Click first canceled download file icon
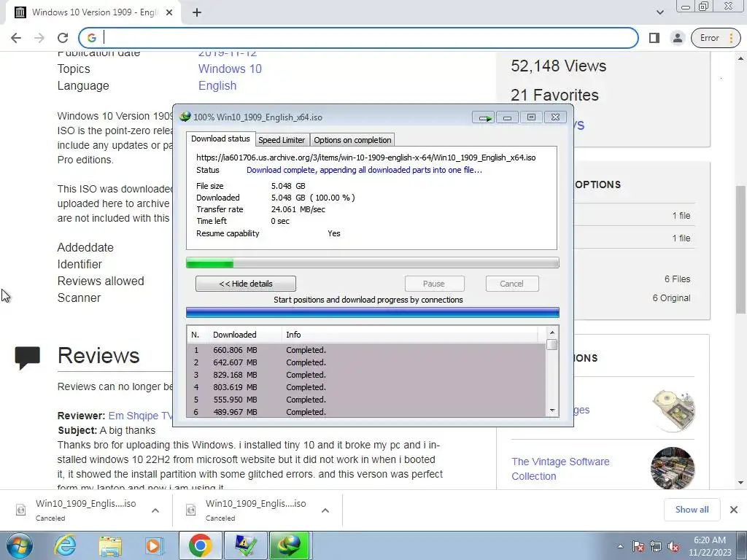Screen dimensions: 747x560 (x=21, y=510)
